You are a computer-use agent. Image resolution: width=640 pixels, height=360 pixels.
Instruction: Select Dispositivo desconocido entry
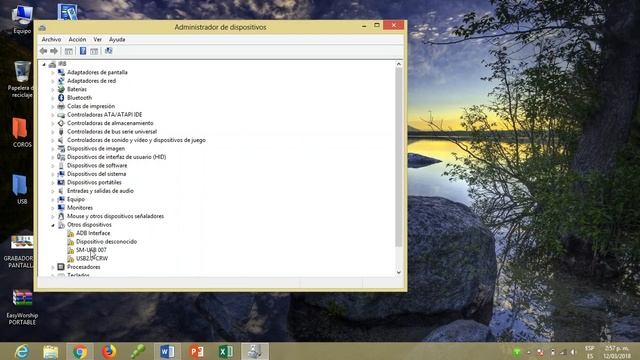pyautogui.click(x=106, y=242)
